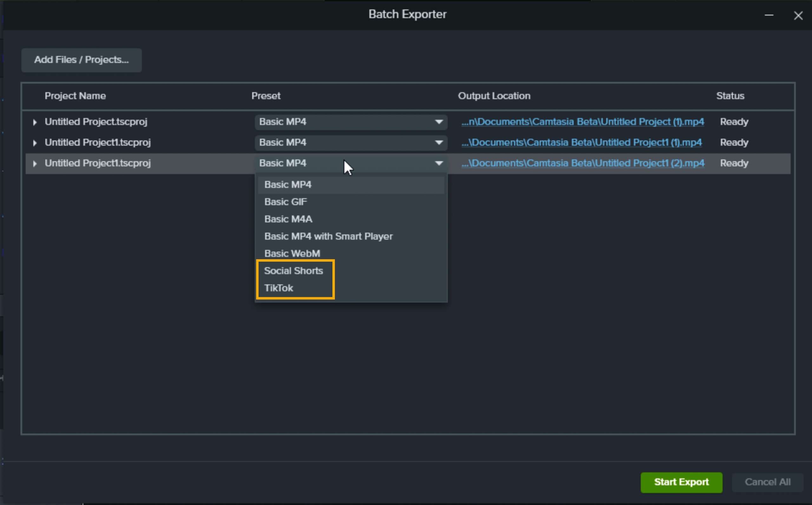Close preset dropdown of the highlighted third row
Viewport: 812px width, 505px height.
[351, 163]
